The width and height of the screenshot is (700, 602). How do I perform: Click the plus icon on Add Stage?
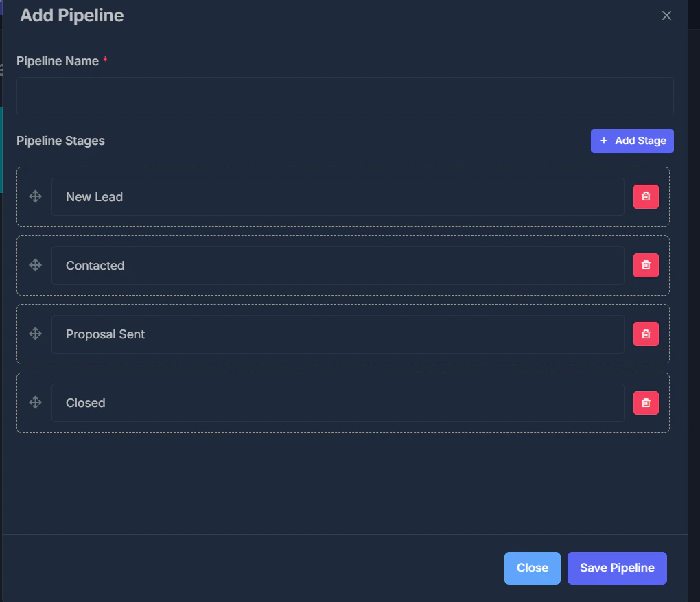(603, 141)
